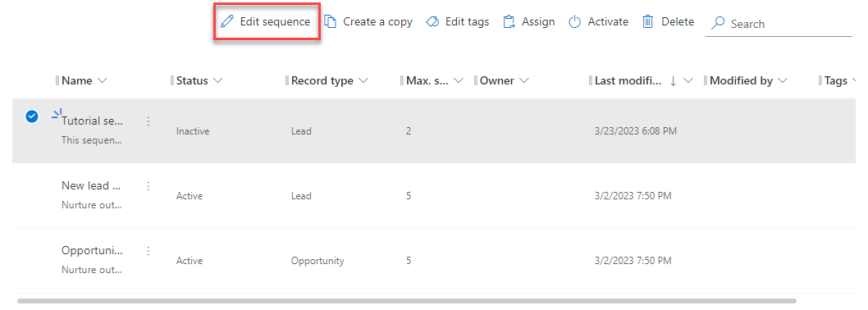The height and width of the screenshot is (310, 868).
Task: Click 3/2/2023 7:50 PM in New lead row
Action: pyautogui.click(x=633, y=196)
